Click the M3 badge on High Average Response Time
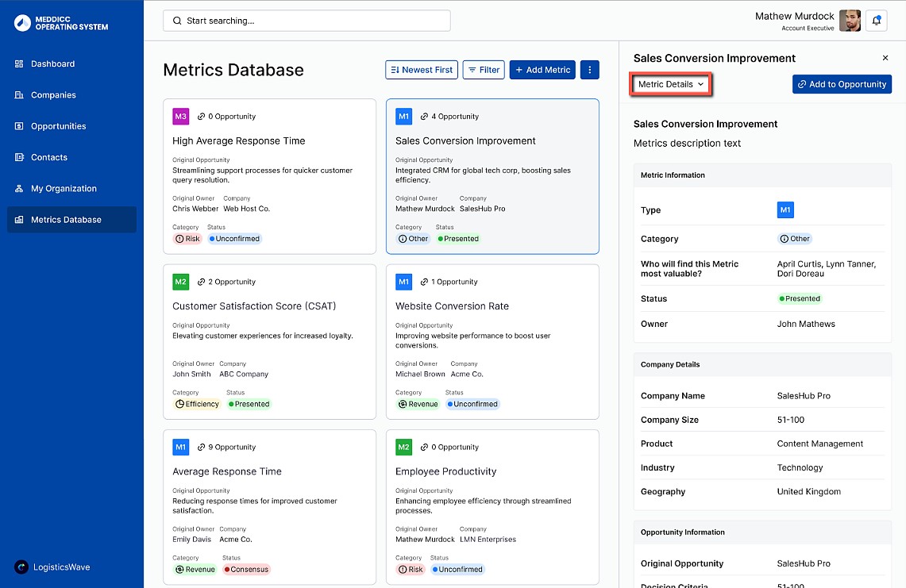This screenshot has width=906, height=588. pos(181,117)
